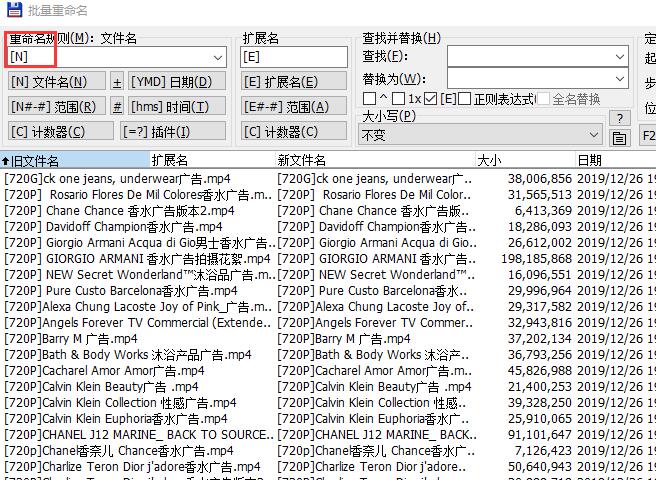Image resolution: width=656 pixels, height=480 pixels.
Task: Expand the 替换为 dropdown arrow
Action: [620, 79]
